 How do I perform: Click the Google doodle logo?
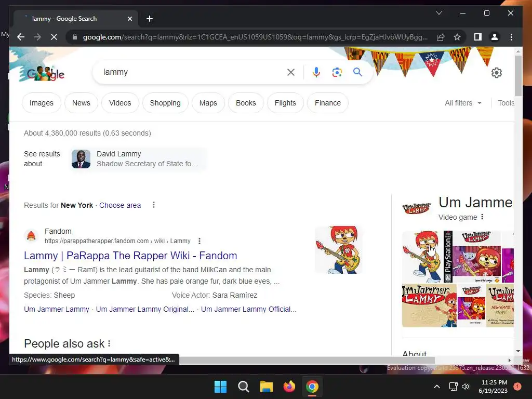tap(46, 73)
